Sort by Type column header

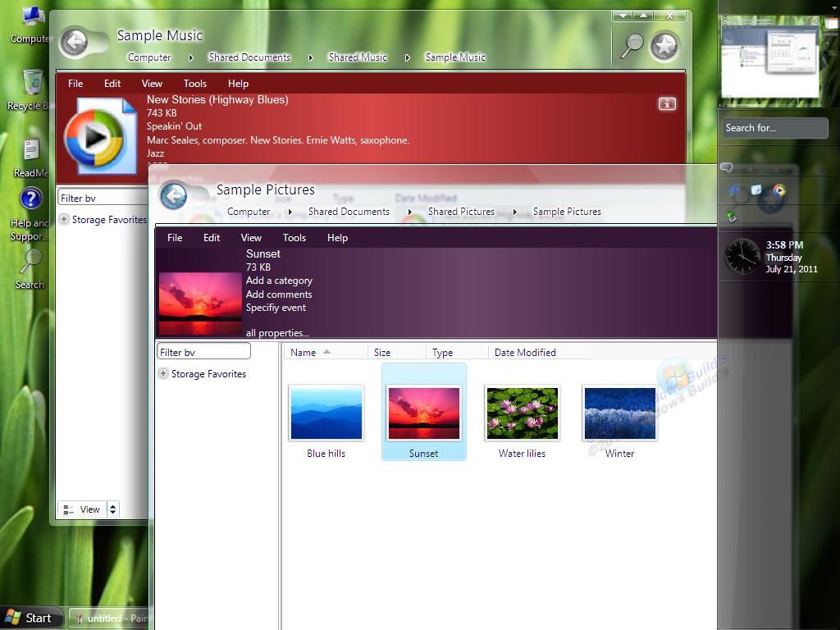(x=457, y=353)
